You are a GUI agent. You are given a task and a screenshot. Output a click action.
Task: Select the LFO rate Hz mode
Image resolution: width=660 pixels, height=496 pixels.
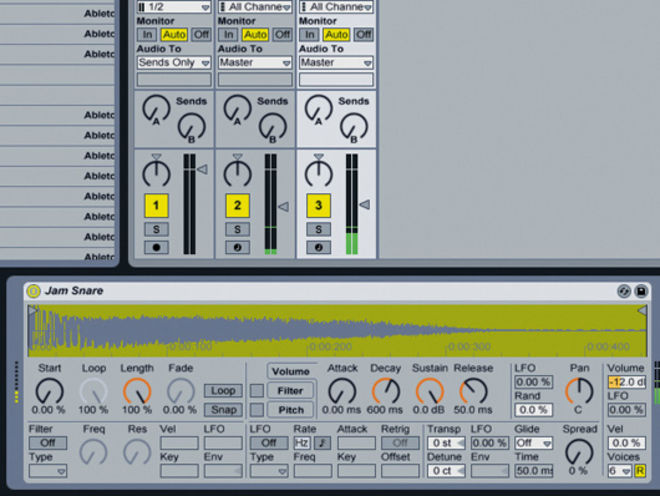pyautogui.click(x=302, y=443)
